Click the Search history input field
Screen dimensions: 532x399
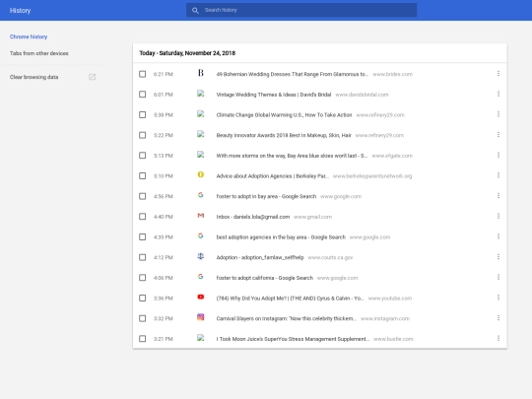[x=301, y=10]
